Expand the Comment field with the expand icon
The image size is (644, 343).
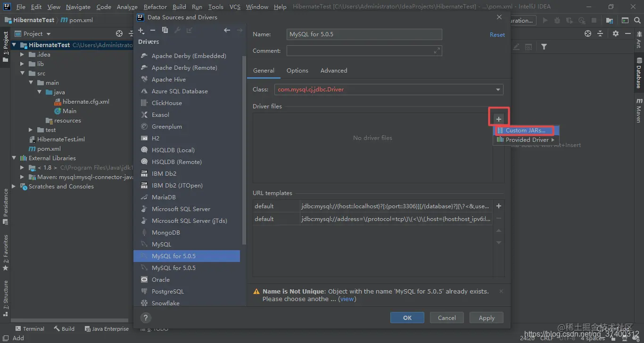(x=437, y=50)
